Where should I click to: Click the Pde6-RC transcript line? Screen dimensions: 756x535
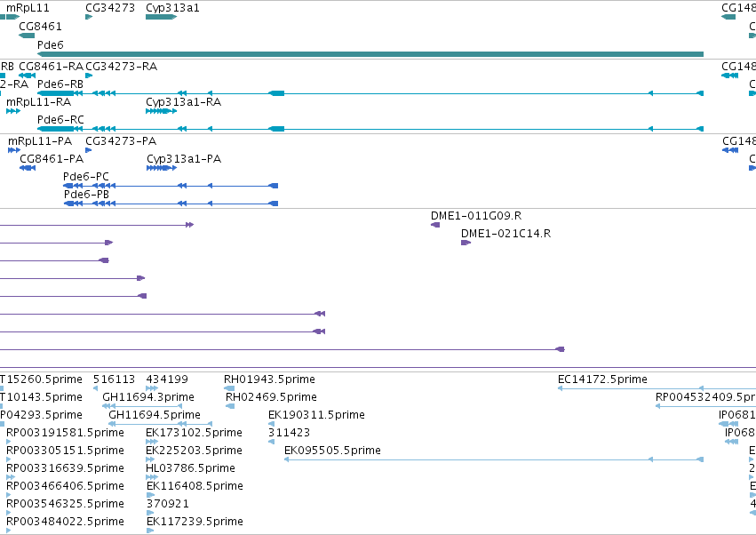370,129
